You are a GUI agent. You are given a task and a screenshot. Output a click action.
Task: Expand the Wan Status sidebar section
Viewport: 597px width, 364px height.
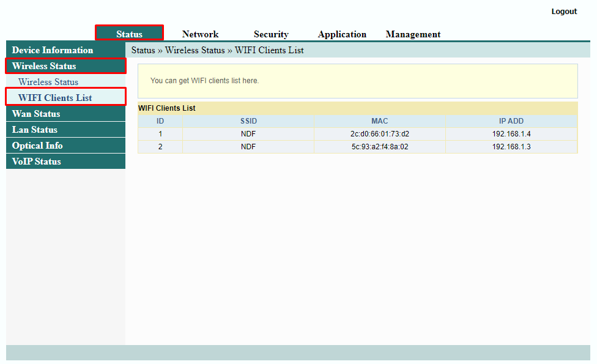point(36,114)
